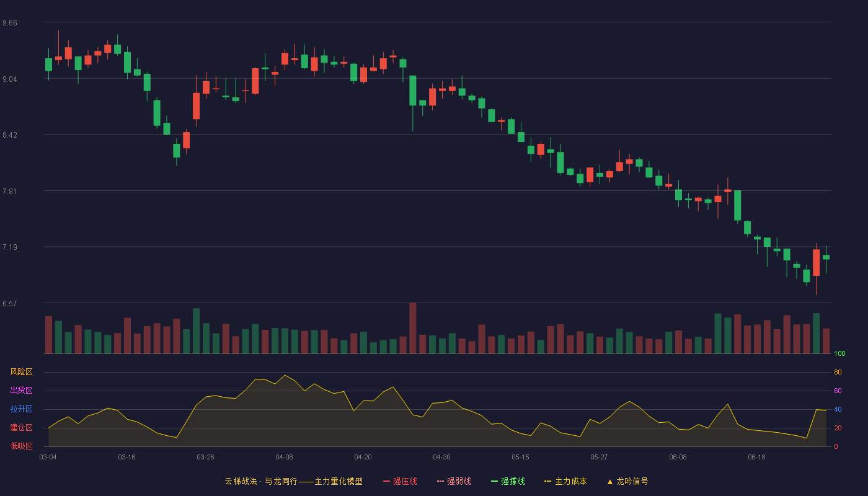Toggle the 主力成本 legend entry
The height and width of the screenshot is (496, 868).
point(565,481)
